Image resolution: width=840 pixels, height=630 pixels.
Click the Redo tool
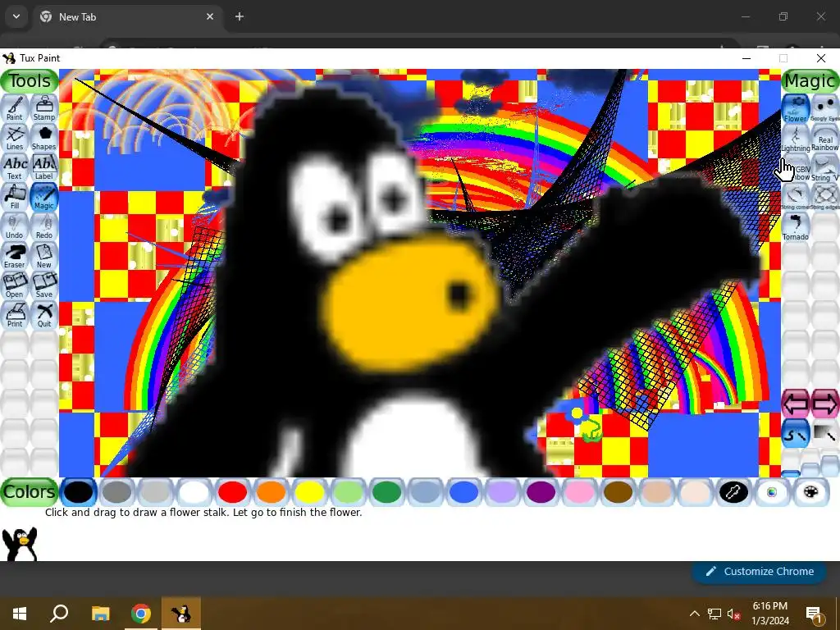44,226
